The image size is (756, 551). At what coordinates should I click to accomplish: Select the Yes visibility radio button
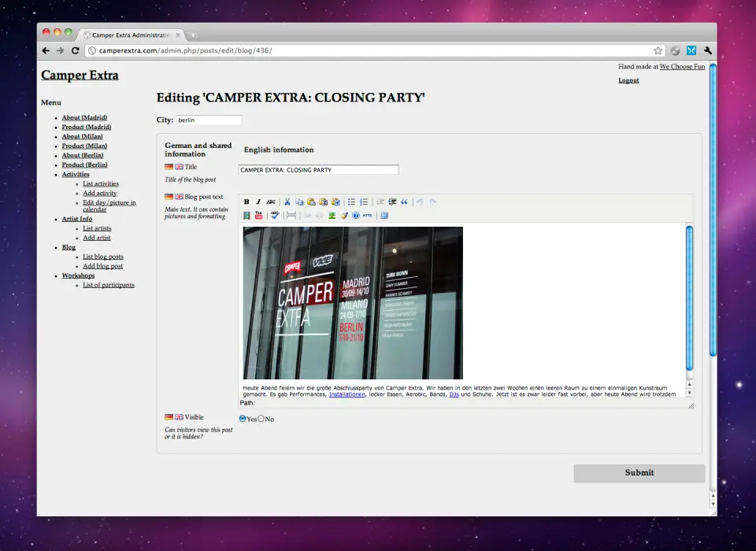tap(243, 419)
